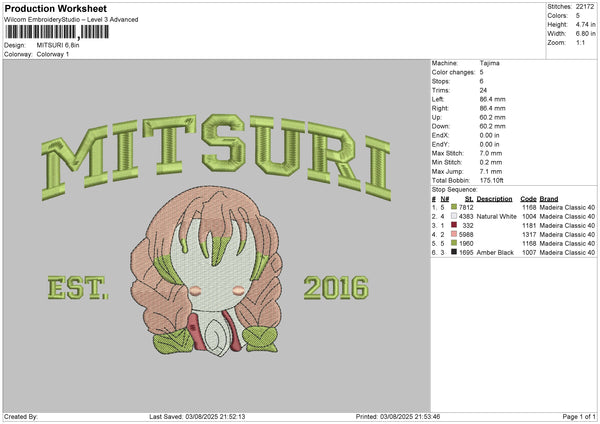Click the olive green swatch in stop 1
The image size is (600, 424).
coord(454,207)
